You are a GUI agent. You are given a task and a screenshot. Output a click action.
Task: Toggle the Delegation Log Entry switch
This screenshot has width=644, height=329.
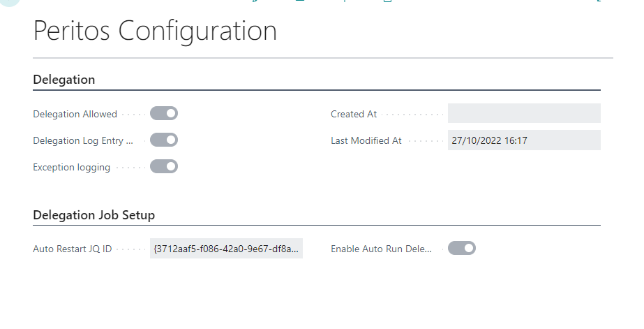click(x=164, y=140)
